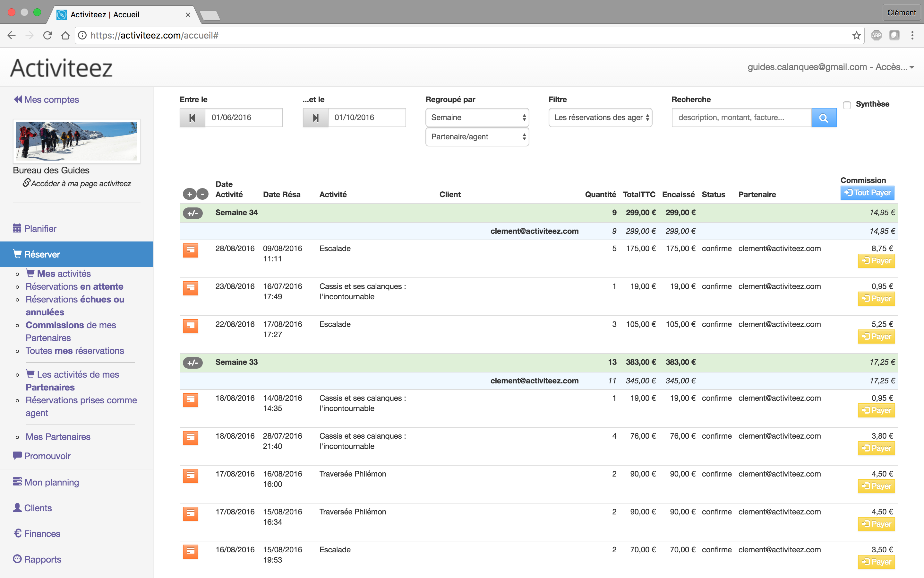Open Mes Partenaires link
Viewport: 924px width, 578px height.
point(58,437)
